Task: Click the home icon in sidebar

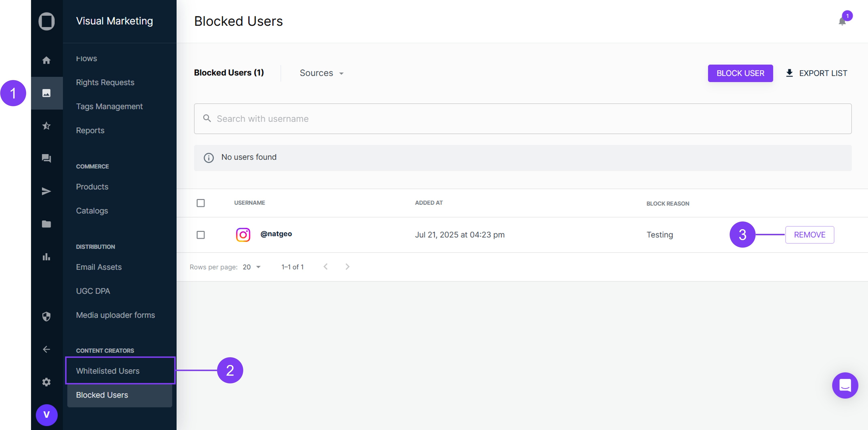Action: tap(46, 60)
